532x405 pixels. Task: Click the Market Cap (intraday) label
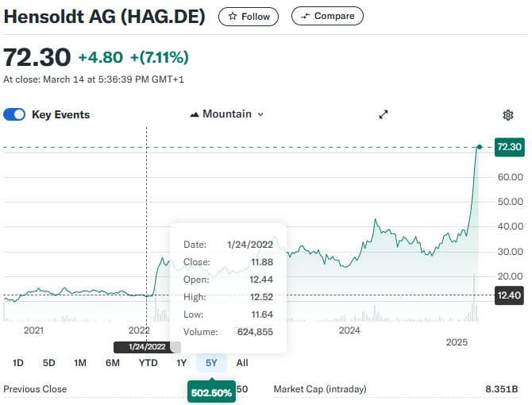(320, 389)
